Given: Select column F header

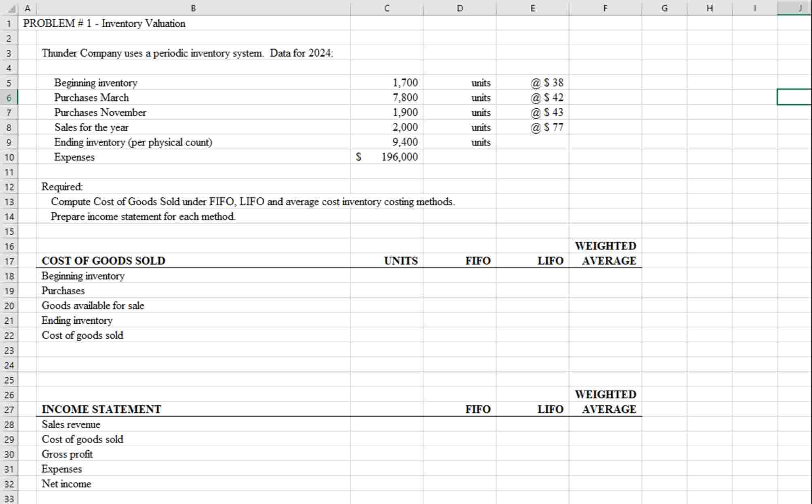Looking at the screenshot, I should point(605,8).
